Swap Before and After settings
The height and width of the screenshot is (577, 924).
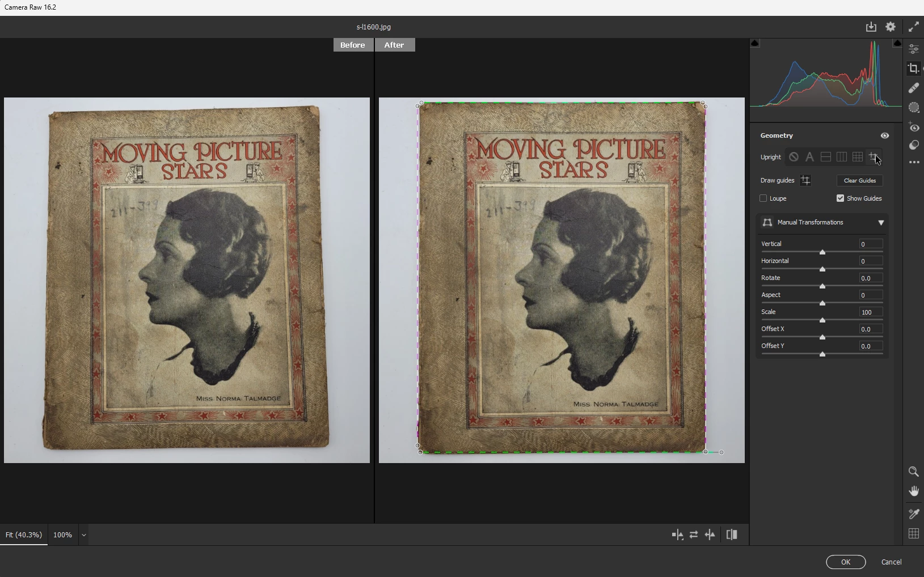click(x=694, y=534)
